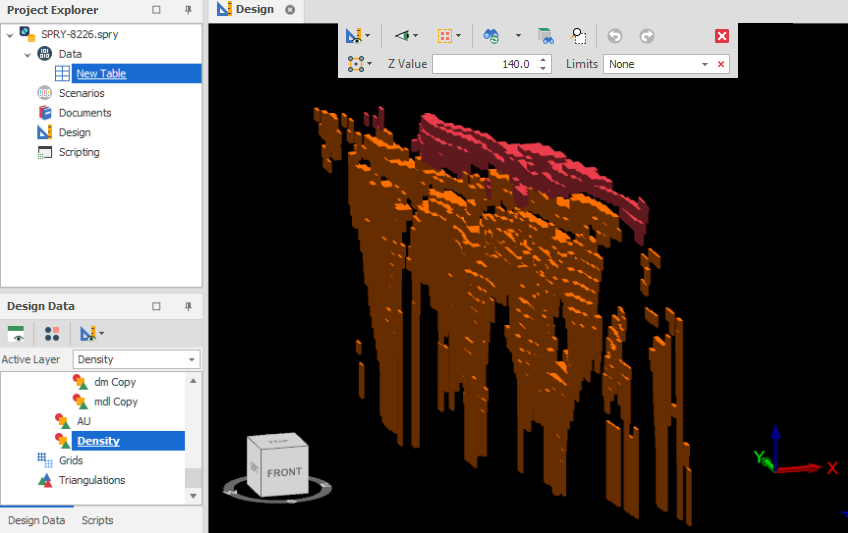848x533 pixels.
Task: Select the New Table item
Action: 101,74
